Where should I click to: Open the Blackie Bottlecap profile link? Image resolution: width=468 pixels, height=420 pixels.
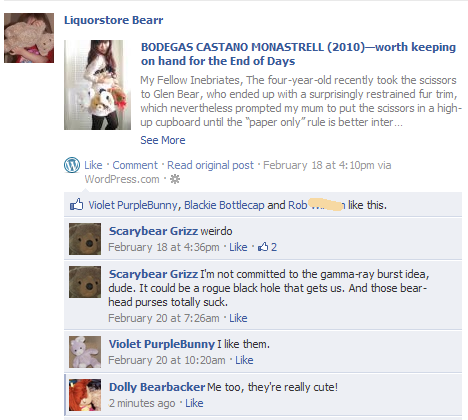point(224,205)
